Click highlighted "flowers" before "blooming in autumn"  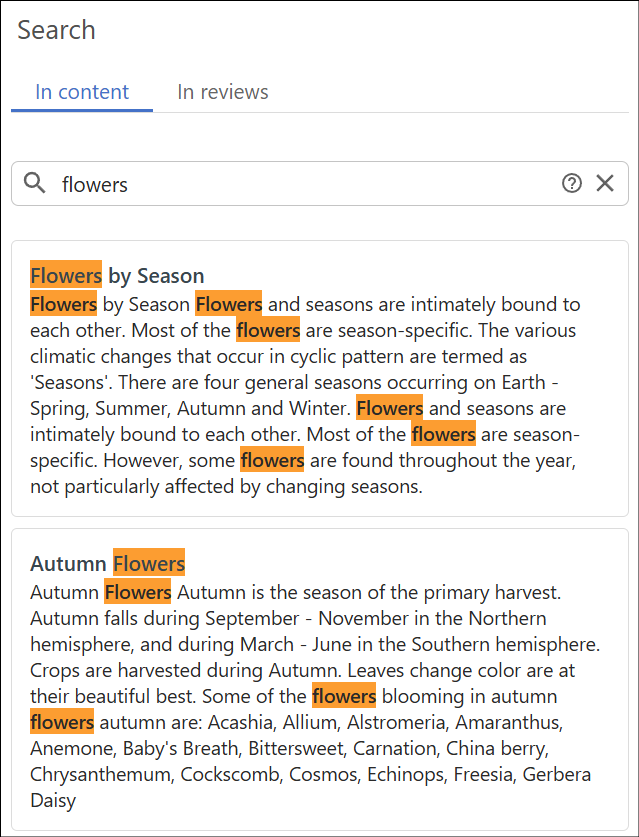tap(344, 696)
